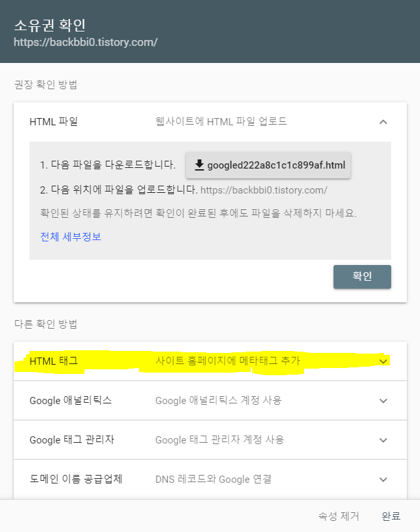The height and width of the screenshot is (532, 420).
Task: Download the googled222a8c1c1c899af.html file
Action: point(268,165)
